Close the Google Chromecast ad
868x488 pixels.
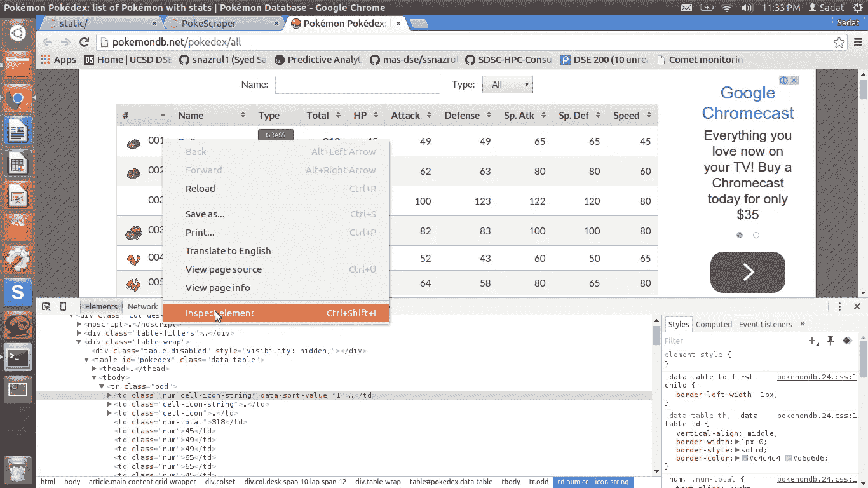(794, 80)
